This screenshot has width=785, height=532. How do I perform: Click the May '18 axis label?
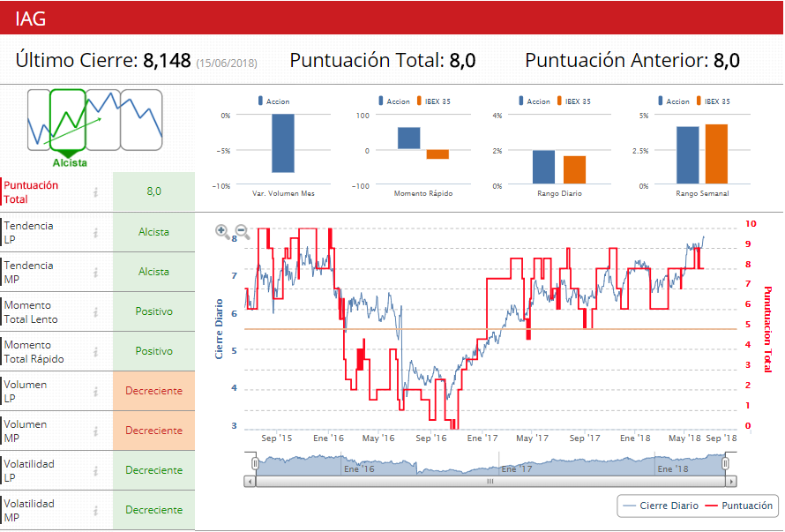point(684,438)
